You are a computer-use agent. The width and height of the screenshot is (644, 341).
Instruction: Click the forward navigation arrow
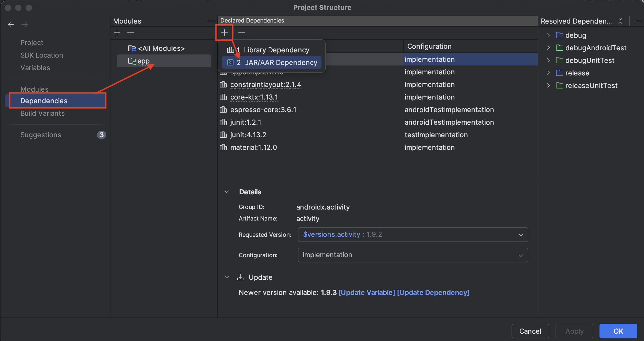pos(24,24)
